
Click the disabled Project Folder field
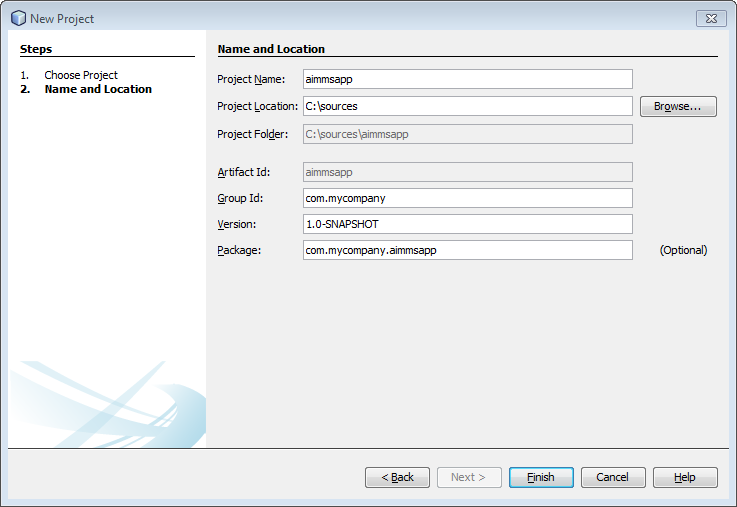click(x=468, y=134)
